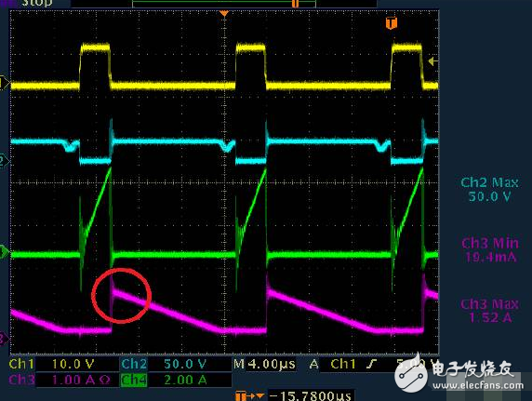Click the green Ch4 ground marker
The width and height of the screenshot is (532, 401).
4,252
